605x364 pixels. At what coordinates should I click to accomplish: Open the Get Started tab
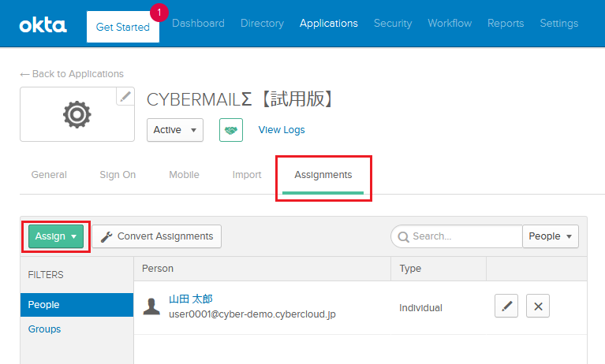(x=123, y=27)
